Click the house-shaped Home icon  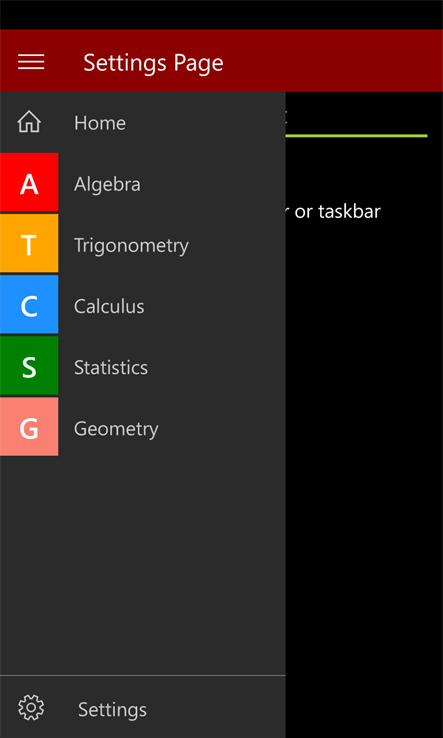29,122
